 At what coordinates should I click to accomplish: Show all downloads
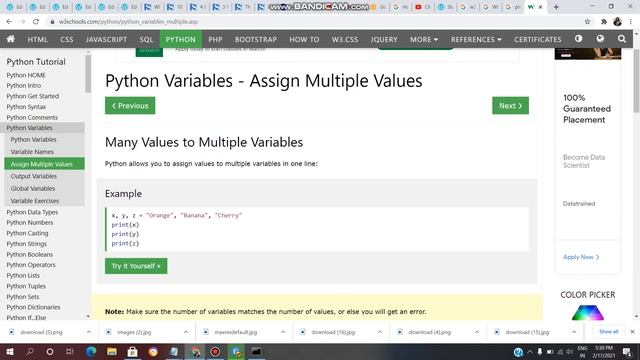(609, 332)
